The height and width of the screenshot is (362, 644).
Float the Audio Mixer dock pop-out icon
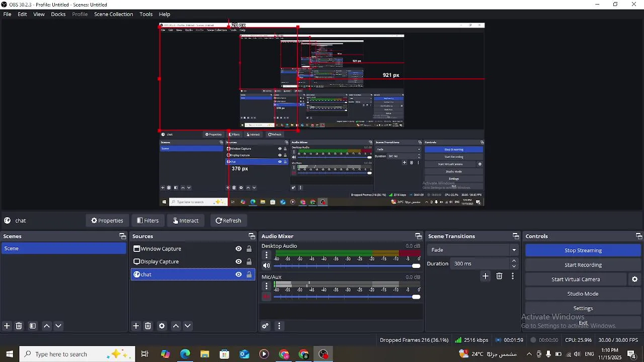tap(418, 236)
